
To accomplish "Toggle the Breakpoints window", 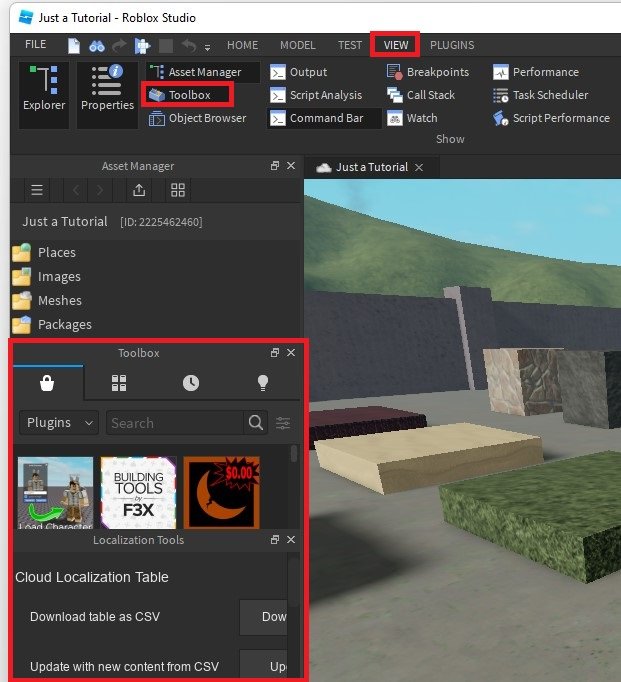I will [x=428, y=72].
